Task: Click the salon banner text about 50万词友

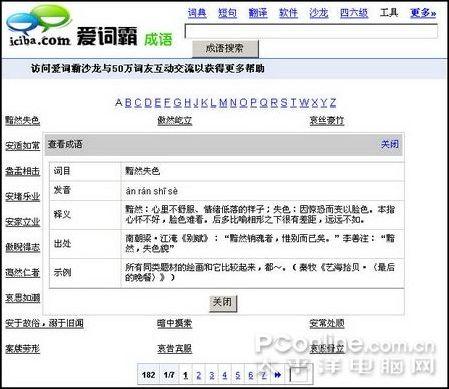Action: click(x=148, y=68)
